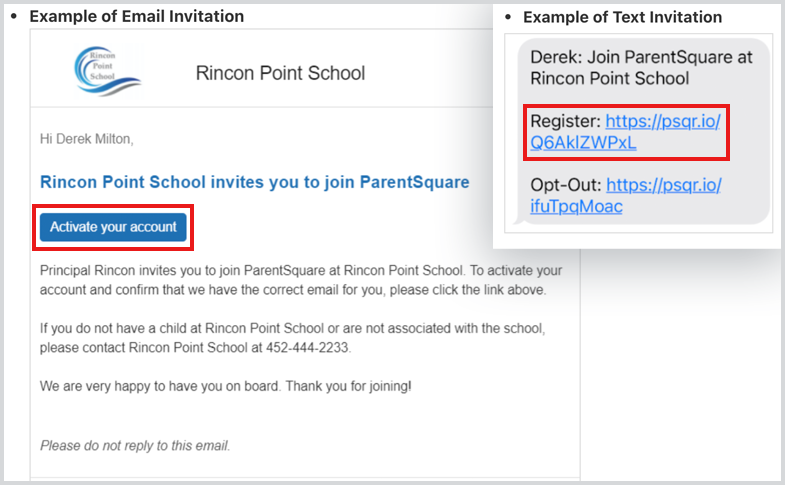This screenshot has width=785, height=485.
Task: Select the 'Rincon Point School' email header title
Action: (x=280, y=73)
